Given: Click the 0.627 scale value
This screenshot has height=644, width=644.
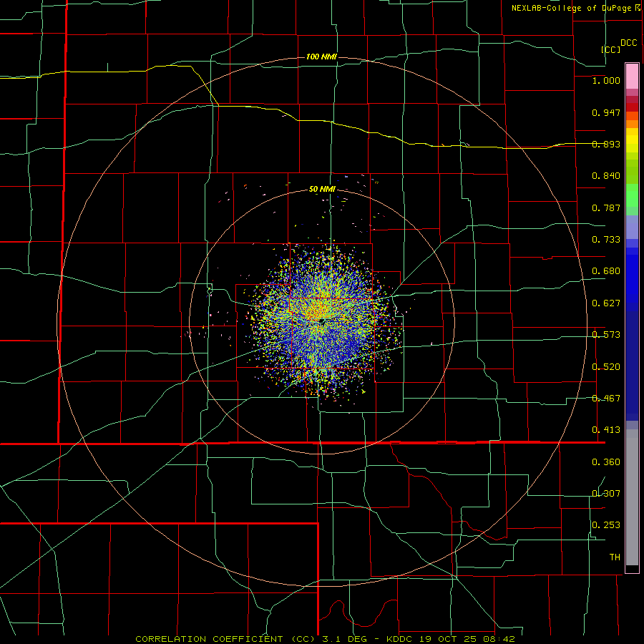Looking at the screenshot, I should [x=606, y=303].
